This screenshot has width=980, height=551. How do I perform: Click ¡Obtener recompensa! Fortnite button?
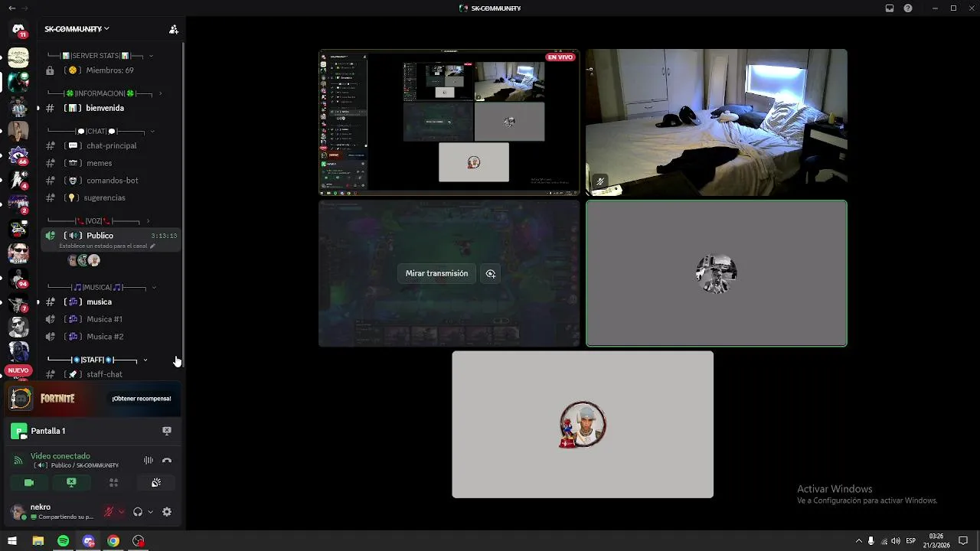click(142, 399)
